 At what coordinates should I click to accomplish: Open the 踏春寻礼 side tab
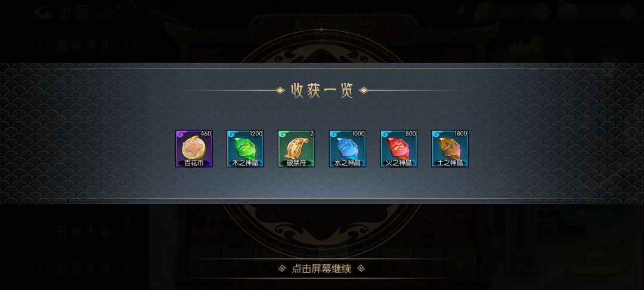84,47
